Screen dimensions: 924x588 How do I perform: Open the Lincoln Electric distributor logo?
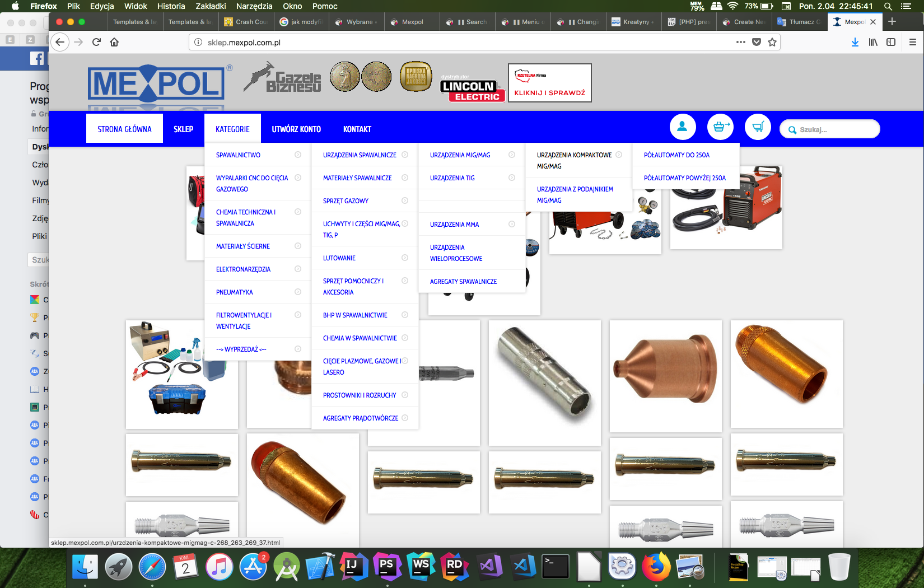point(473,89)
